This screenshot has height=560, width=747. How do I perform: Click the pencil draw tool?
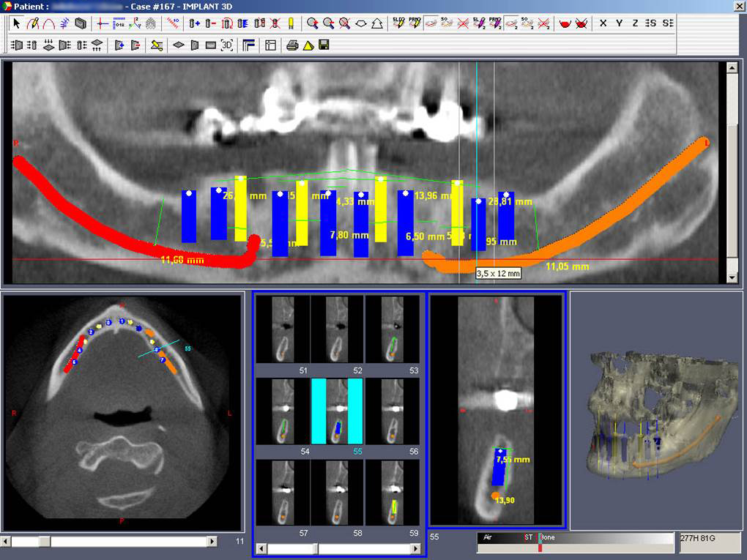click(33, 23)
